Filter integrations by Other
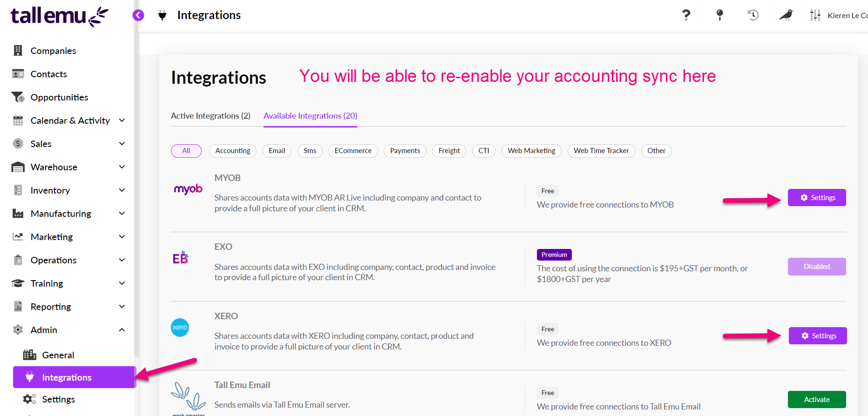 pos(656,151)
